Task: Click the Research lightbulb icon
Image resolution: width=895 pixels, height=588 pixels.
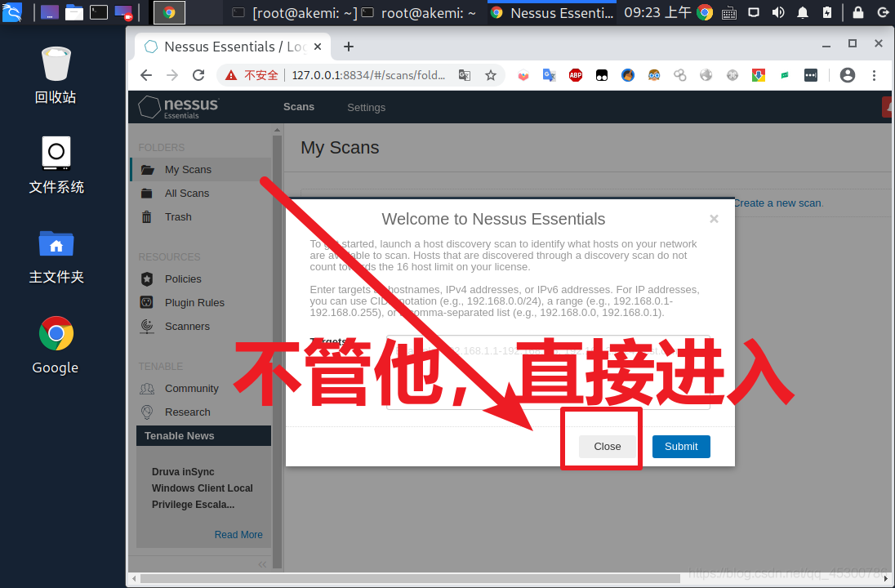Action: [x=147, y=412]
